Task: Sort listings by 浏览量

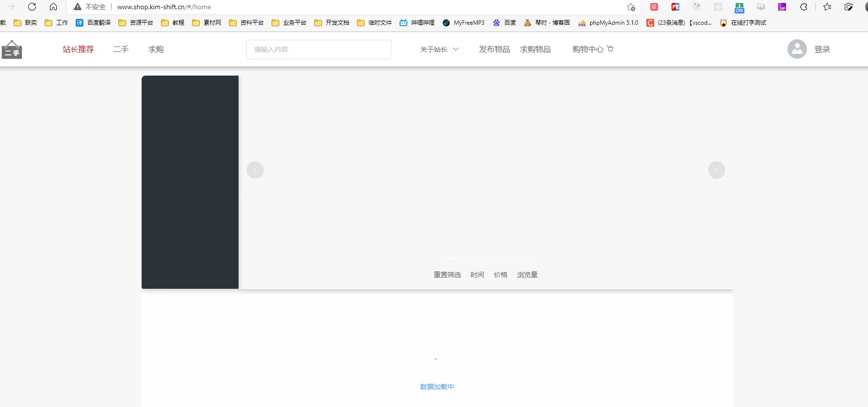Action: coord(527,275)
